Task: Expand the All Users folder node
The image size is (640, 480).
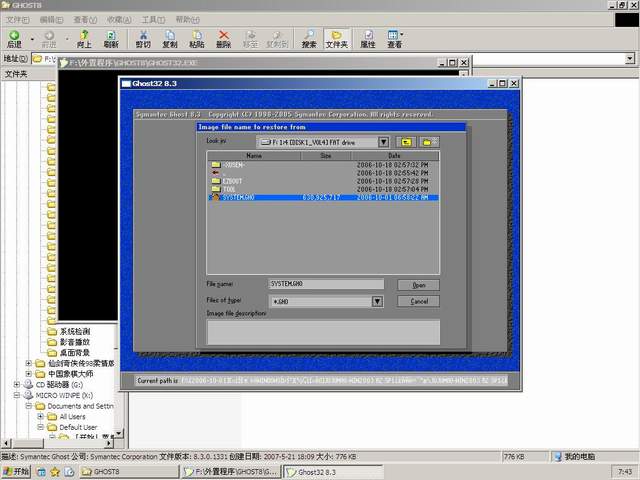Action: [39, 417]
